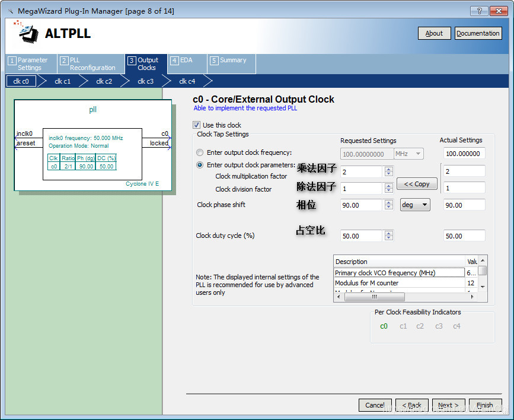Click the < Back button
514x420 pixels.
(x=411, y=405)
